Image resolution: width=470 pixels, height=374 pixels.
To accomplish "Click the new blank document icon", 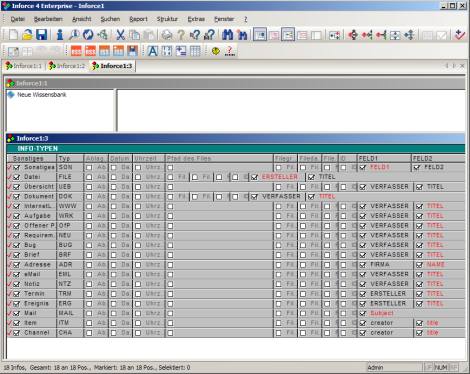I will click(13, 35).
